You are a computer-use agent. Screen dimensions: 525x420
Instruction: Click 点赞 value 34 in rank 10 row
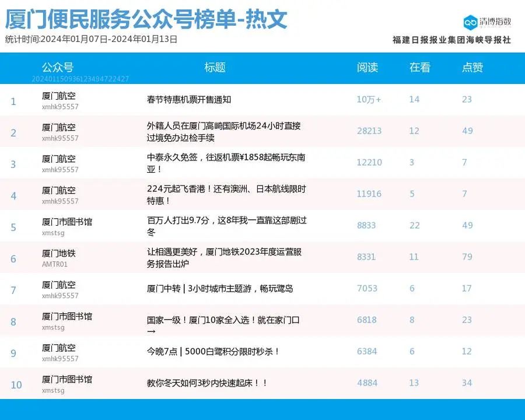467,383
